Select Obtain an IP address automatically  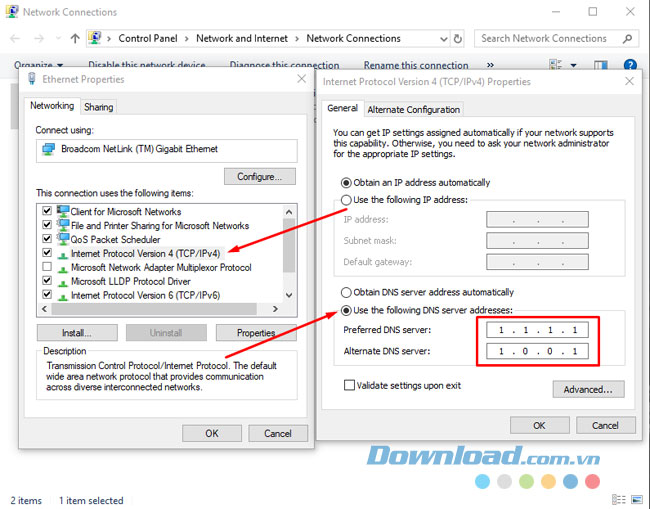pos(346,183)
